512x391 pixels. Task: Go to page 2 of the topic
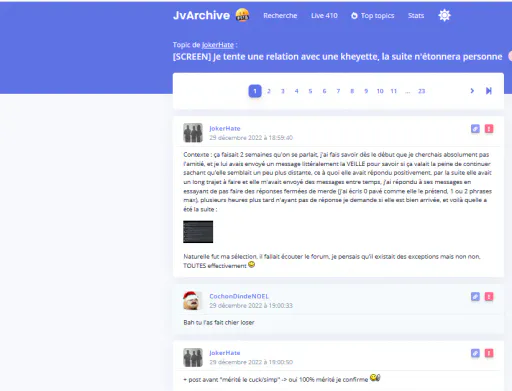(x=269, y=91)
